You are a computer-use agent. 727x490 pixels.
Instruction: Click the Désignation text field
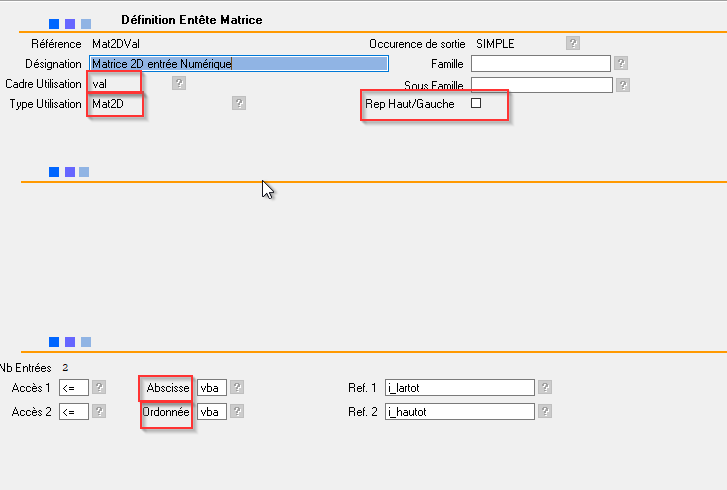coord(238,64)
